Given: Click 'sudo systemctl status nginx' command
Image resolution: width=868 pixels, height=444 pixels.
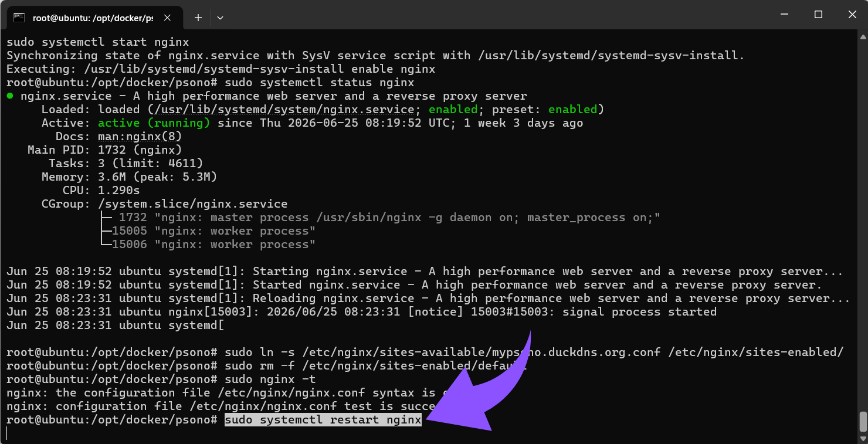Looking at the screenshot, I should (x=320, y=83).
